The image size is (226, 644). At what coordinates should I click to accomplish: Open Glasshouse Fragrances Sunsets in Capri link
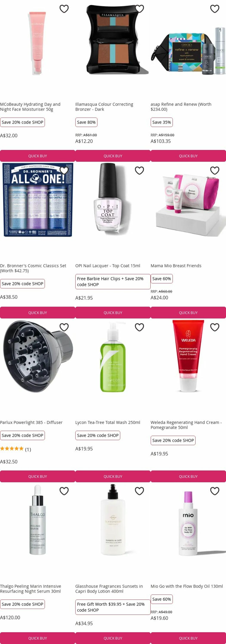point(109,588)
